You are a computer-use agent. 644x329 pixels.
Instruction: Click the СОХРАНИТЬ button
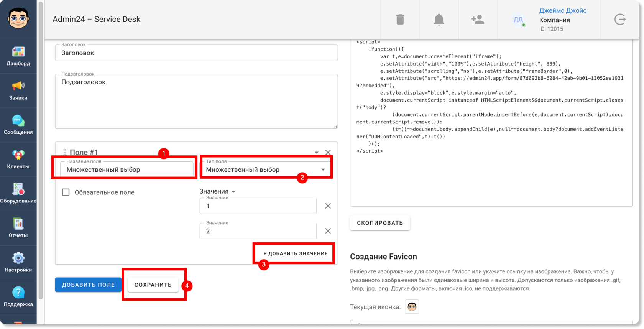[x=153, y=285]
